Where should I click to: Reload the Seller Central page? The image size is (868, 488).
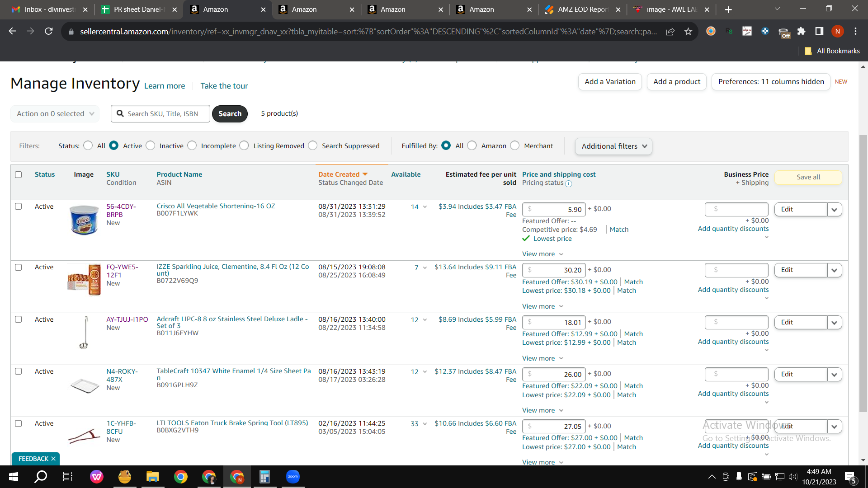pos(49,31)
